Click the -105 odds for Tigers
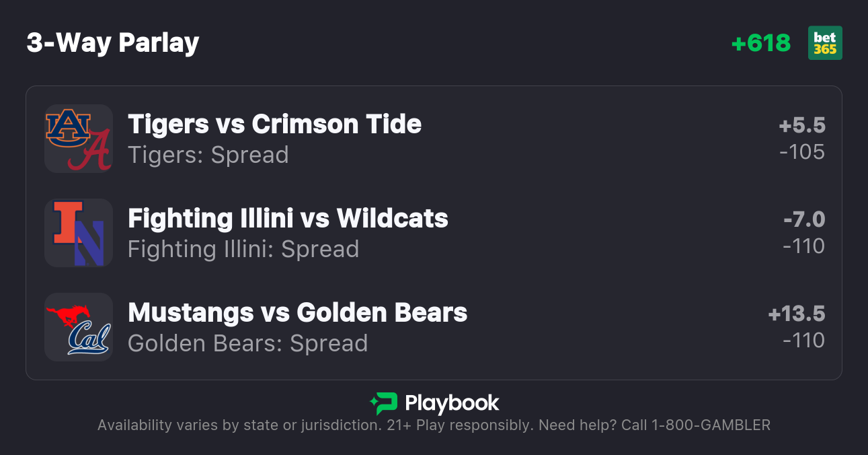Viewport: 868px width, 455px height. [802, 152]
